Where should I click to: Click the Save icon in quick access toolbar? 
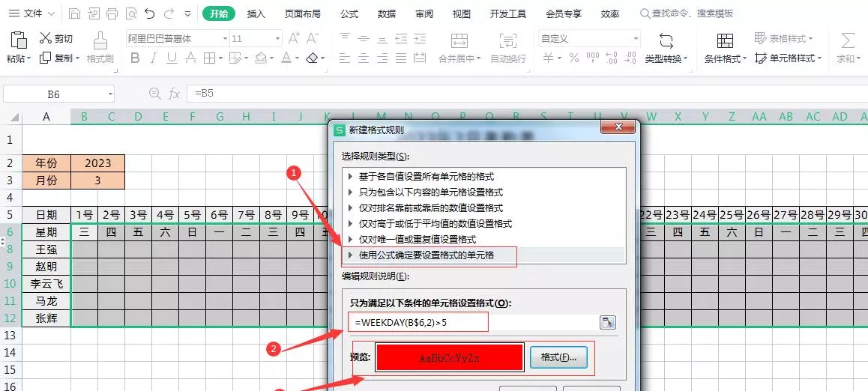[75, 13]
